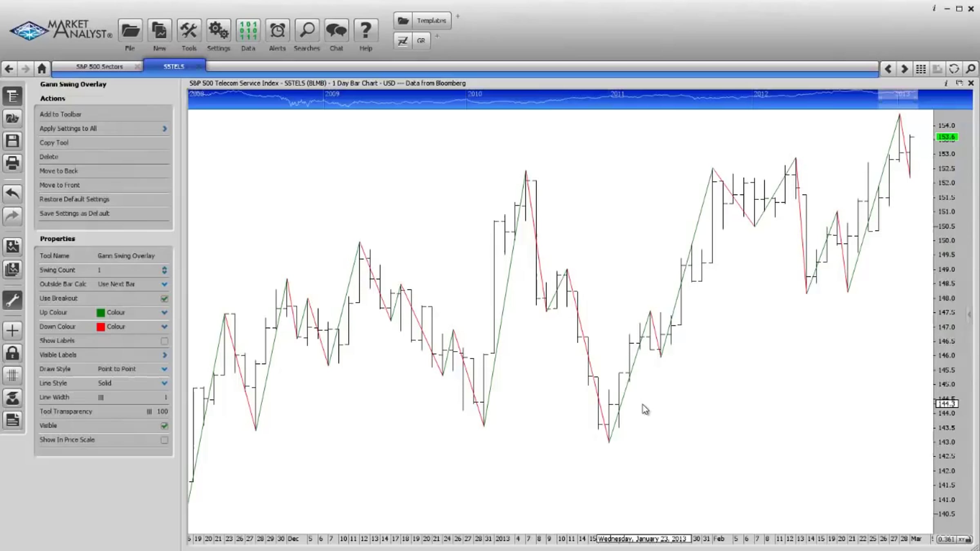The height and width of the screenshot is (551, 980).
Task: Open the Outside Bar Calc dropdown
Action: (164, 284)
